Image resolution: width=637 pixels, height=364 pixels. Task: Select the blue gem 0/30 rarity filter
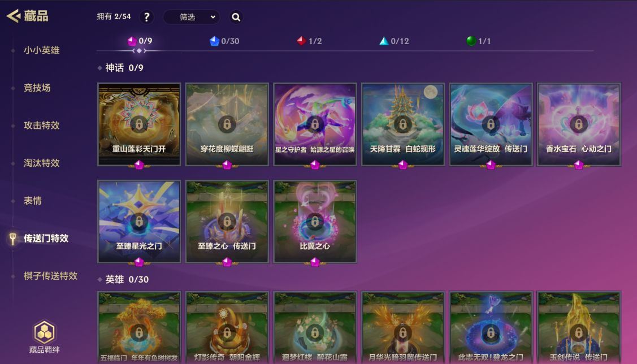point(224,41)
